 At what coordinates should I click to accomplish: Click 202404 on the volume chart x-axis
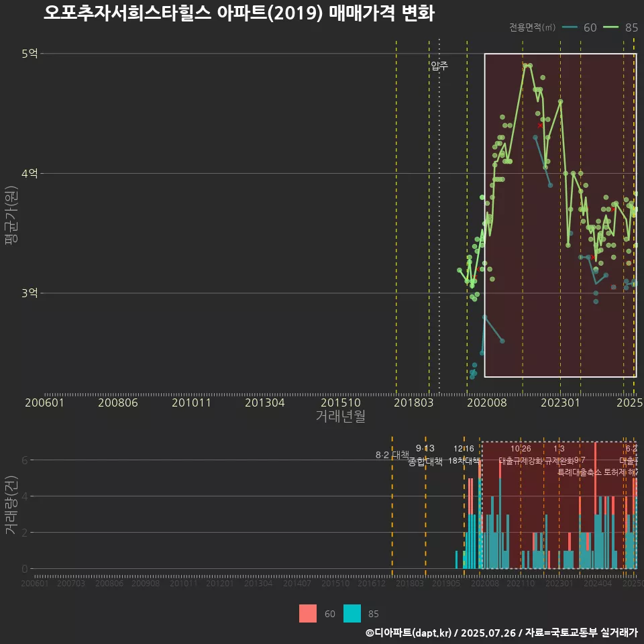598,583
